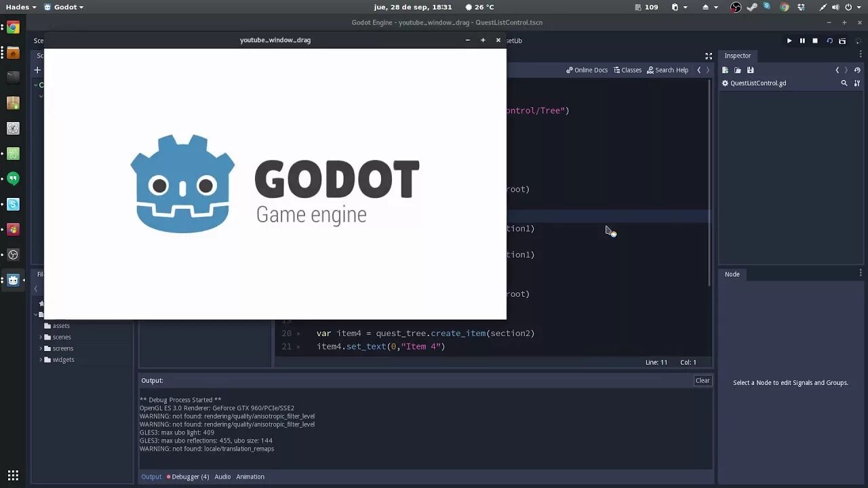
Task: Open the Hades activities menu
Action: click(x=20, y=7)
